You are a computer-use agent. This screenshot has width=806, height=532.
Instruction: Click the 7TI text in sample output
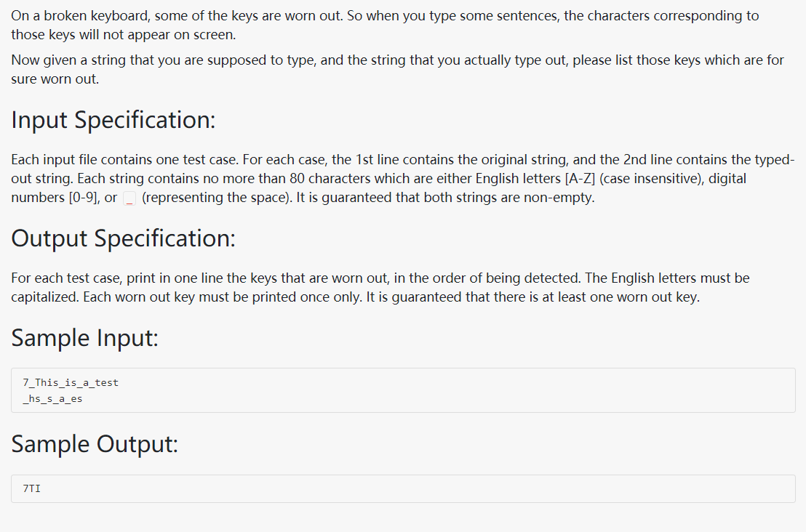tap(31, 488)
